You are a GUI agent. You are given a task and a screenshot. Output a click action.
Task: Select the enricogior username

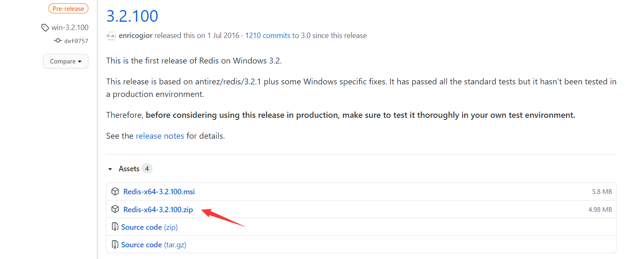click(x=136, y=36)
